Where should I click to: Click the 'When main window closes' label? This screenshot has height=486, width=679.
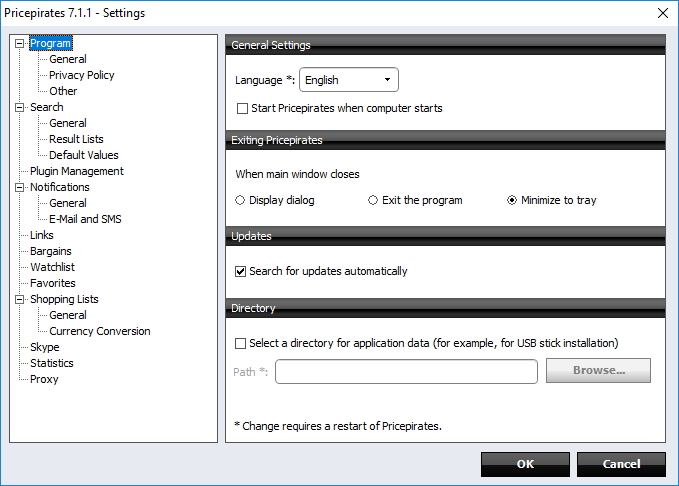click(297, 175)
